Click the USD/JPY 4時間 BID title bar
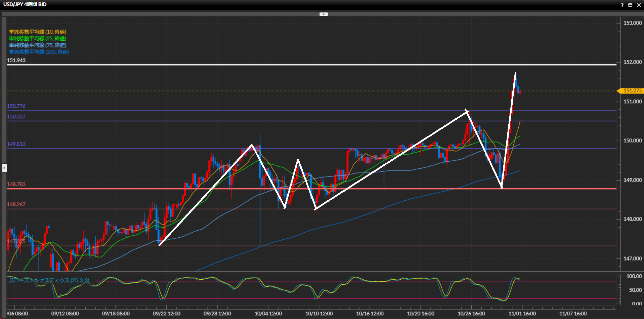This screenshot has height=319, width=644. click(25, 5)
